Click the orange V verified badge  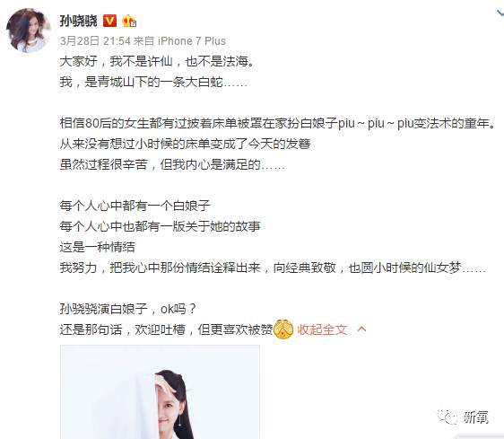point(109,21)
